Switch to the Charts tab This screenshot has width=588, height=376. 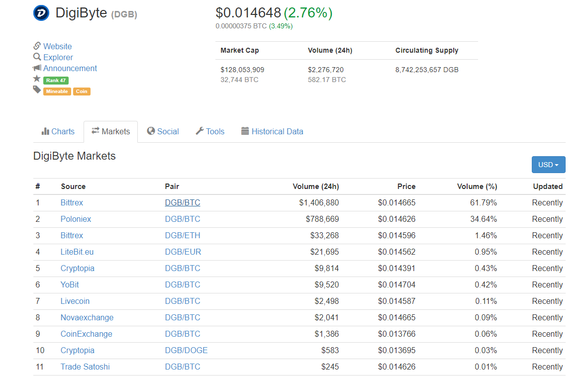pos(58,132)
